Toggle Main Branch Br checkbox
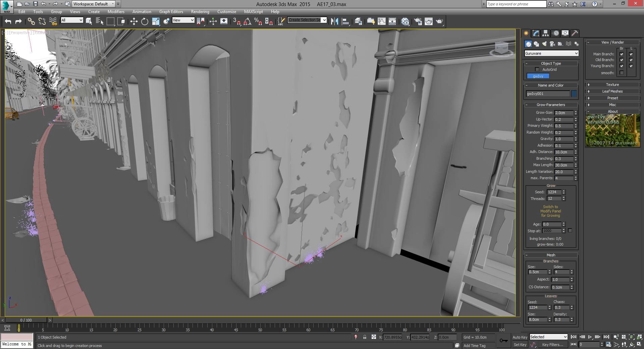This screenshot has width=644, height=349. pos(622,54)
